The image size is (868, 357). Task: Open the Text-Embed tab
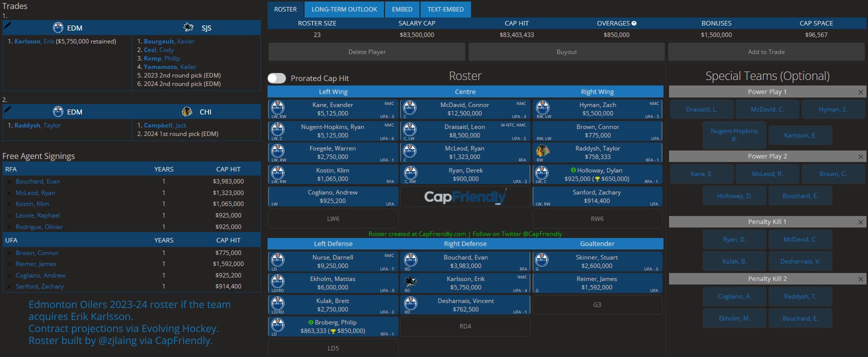(445, 9)
